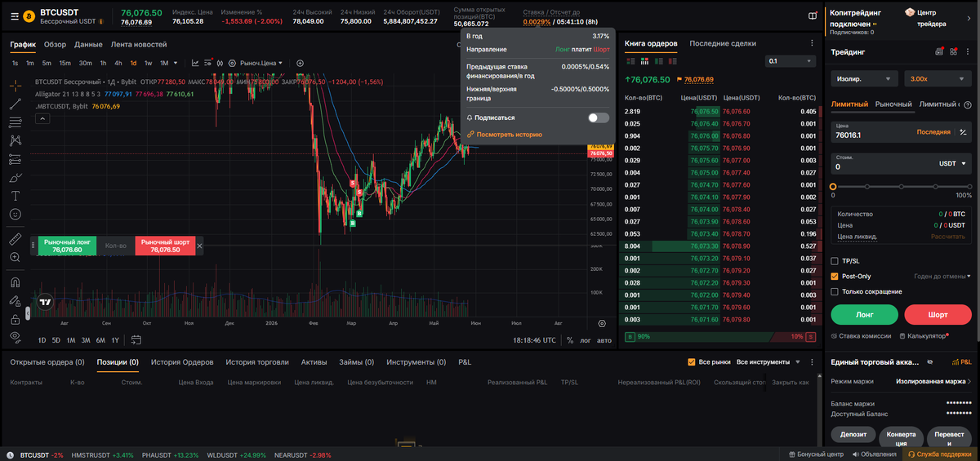Collapse the indicator legend chevron
Screen dimensions: 980x461
pos(42,118)
